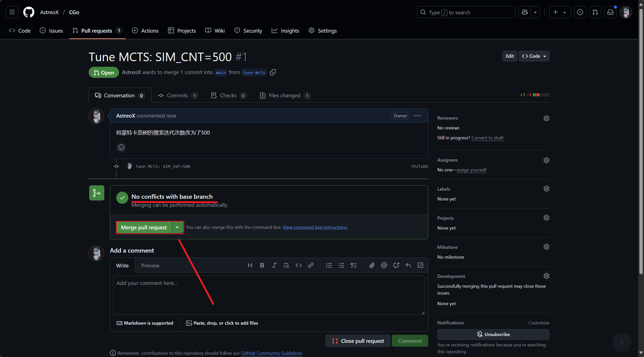Expand the Copilot dropdown arrow
Screen dimensions: 644x357
[535, 12]
